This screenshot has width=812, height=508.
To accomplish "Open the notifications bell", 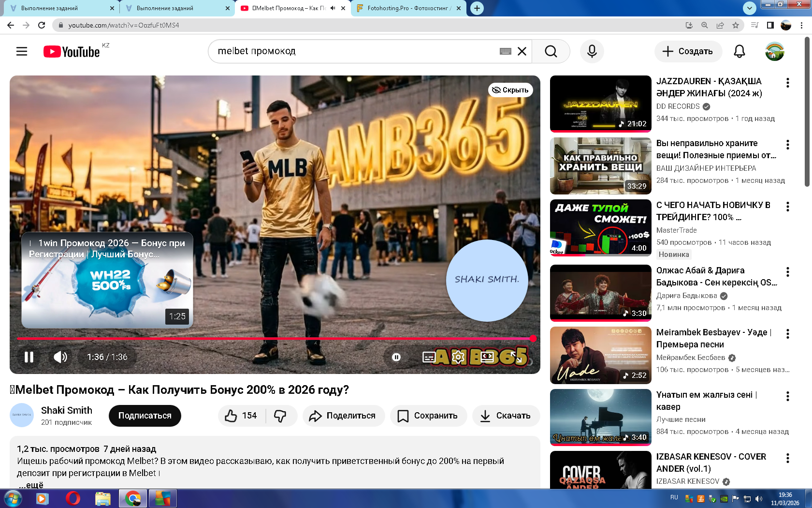I will [x=739, y=51].
